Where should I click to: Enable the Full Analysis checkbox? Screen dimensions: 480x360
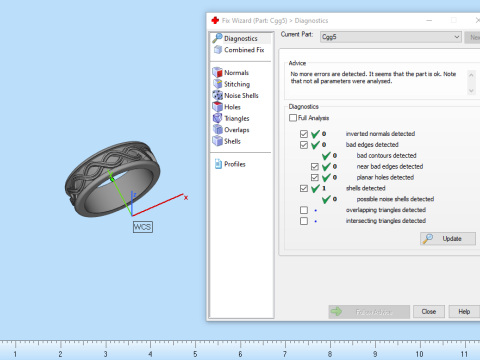click(x=293, y=118)
